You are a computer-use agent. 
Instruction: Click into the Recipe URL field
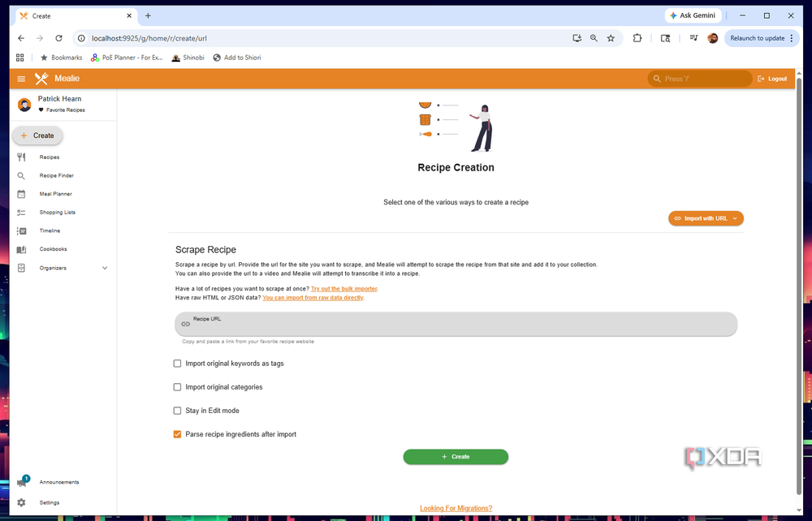[x=456, y=324]
